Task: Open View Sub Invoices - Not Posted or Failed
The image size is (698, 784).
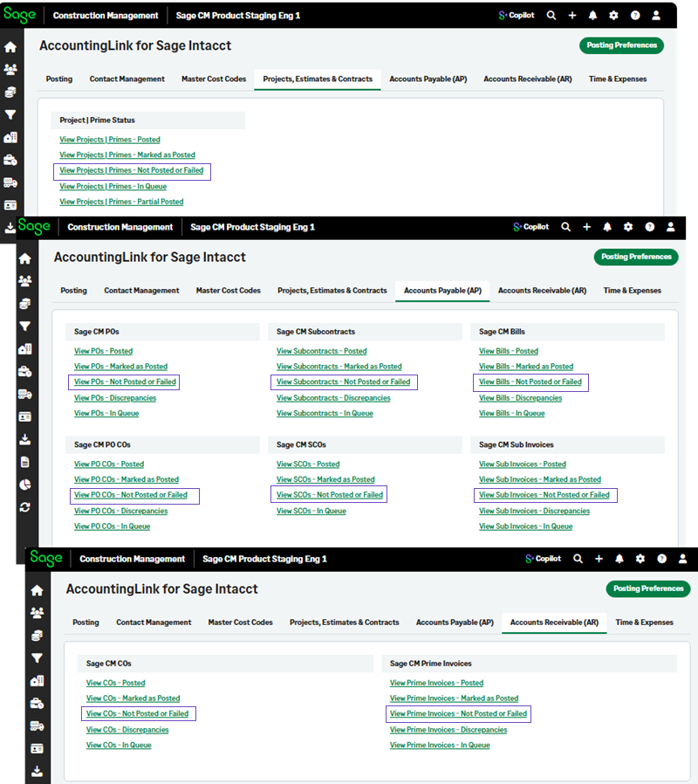Action: click(x=544, y=495)
